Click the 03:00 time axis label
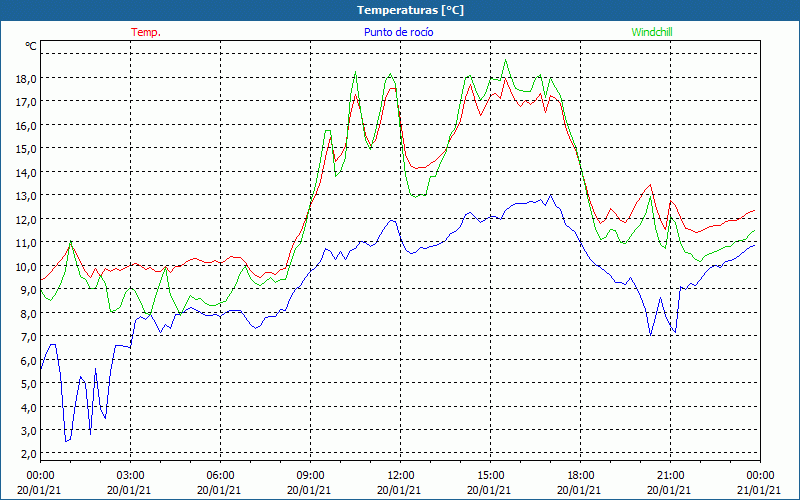The width and height of the screenshot is (800, 500). click(131, 476)
